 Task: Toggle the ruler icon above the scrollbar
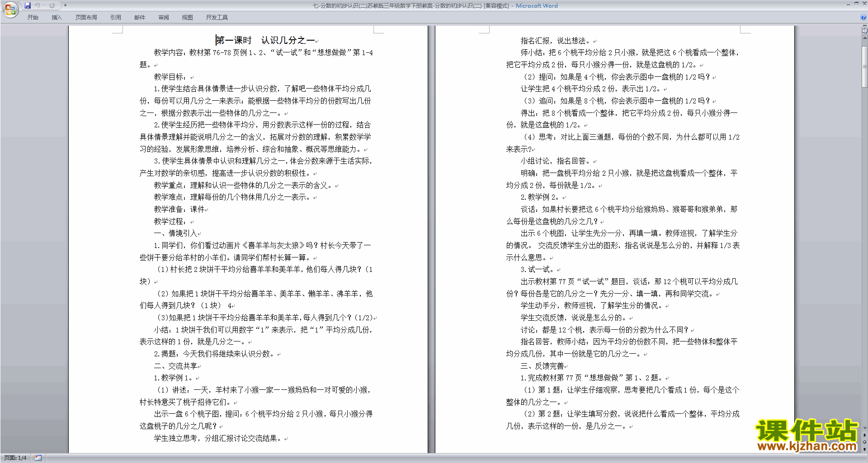pos(865,31)
